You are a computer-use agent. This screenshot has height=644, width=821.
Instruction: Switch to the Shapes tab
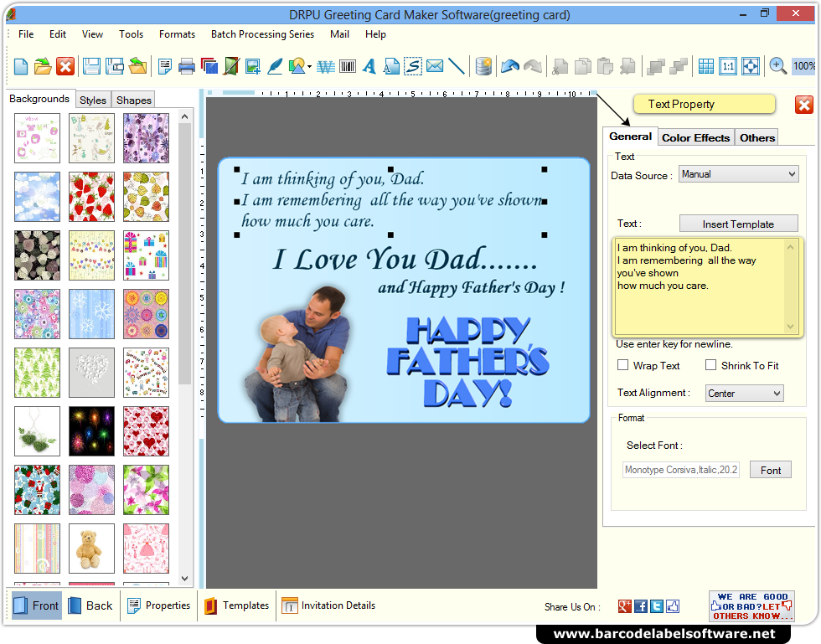(133, 100)
